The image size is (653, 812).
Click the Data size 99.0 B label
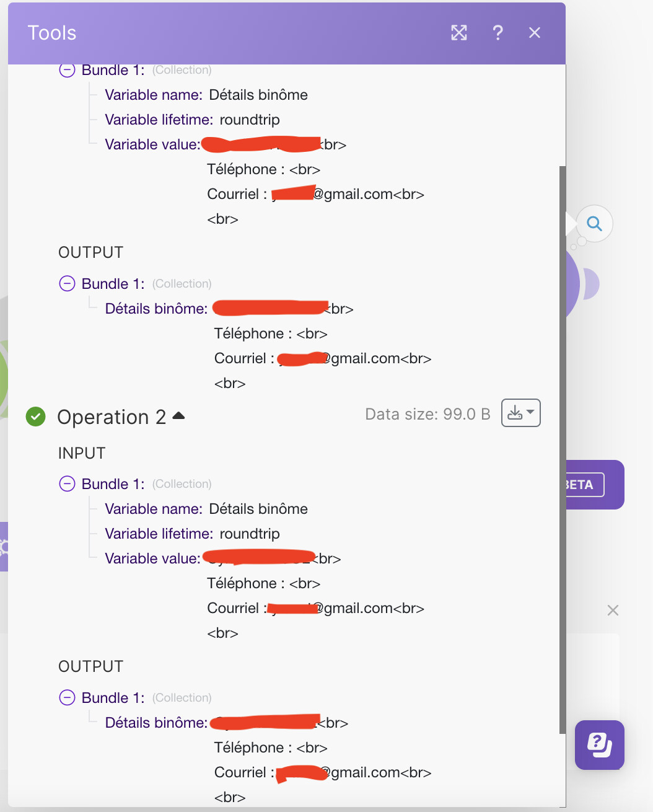coord(427,414)
